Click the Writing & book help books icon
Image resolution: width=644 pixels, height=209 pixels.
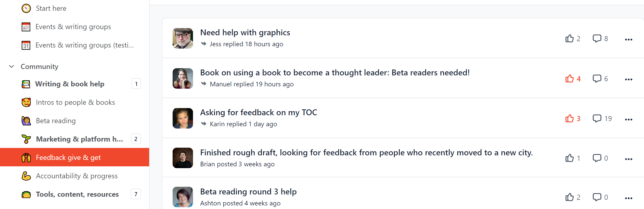coord(26,84)
